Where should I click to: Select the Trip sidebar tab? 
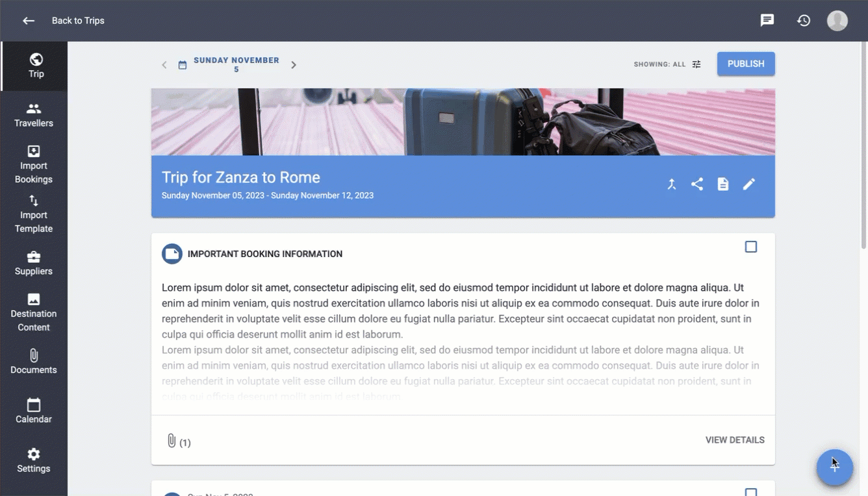coord(34,66)
